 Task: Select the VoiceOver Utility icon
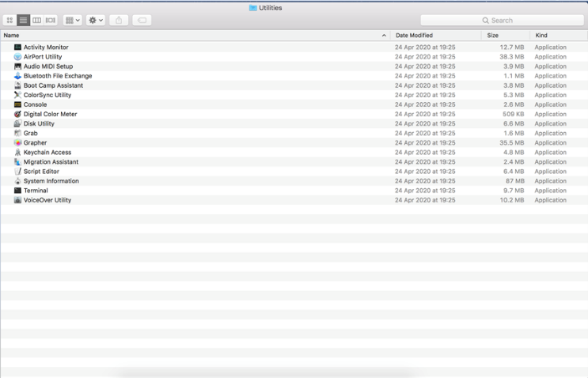click(x=17, y=200)
